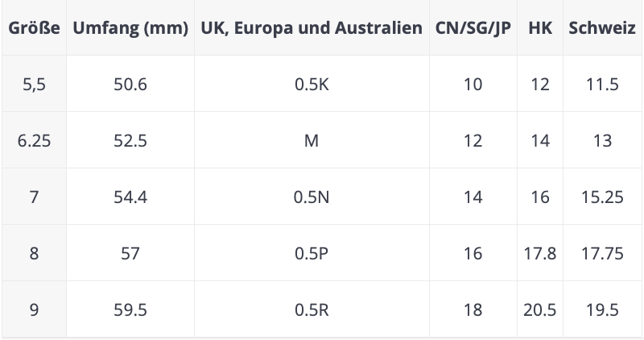Click the Größe column header
The height and width of the screenshot is (340, 644).
[x=34, y=28]
